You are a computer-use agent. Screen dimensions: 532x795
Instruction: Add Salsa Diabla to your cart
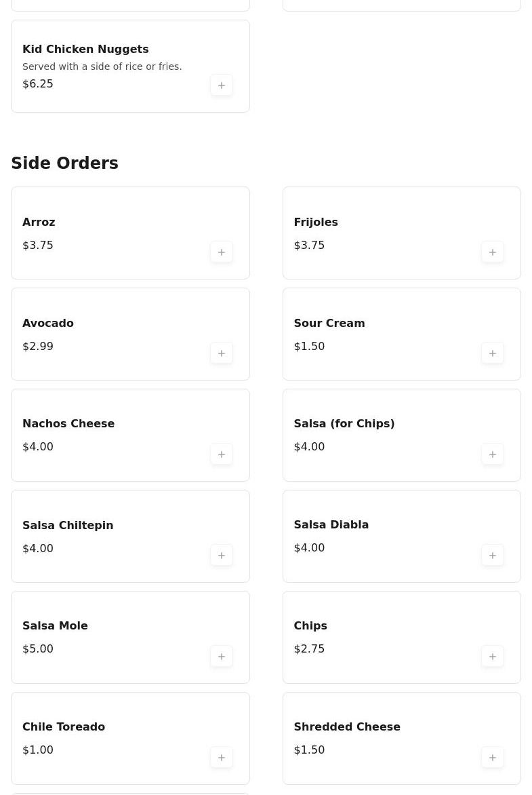coord(493,555)
